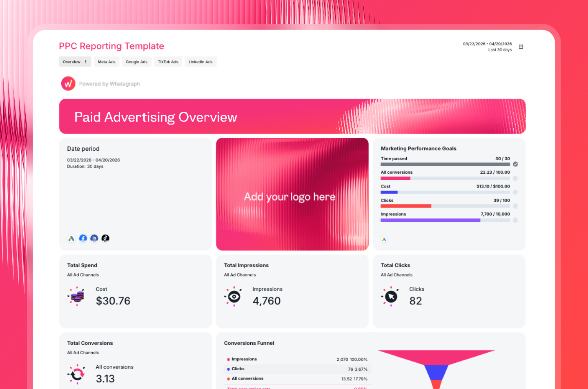
Task: Click the 39 / 100 clicks goal value
Action: click(x=502, y=201)
